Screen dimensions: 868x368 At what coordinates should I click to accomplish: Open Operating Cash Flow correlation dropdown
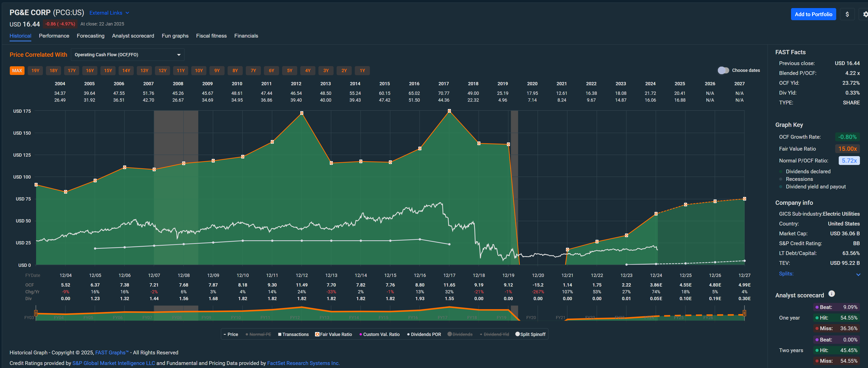[x=127, y=54]
